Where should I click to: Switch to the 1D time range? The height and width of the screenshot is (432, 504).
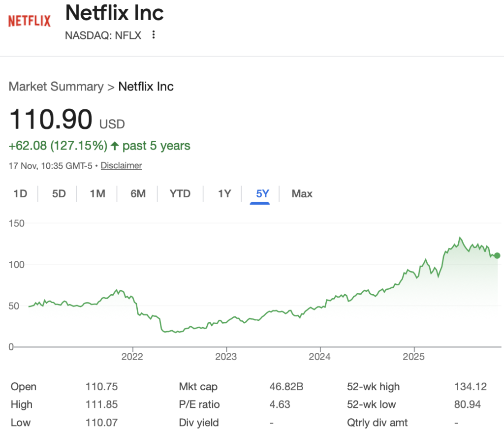pyautogui.click(x=20, y=193)
